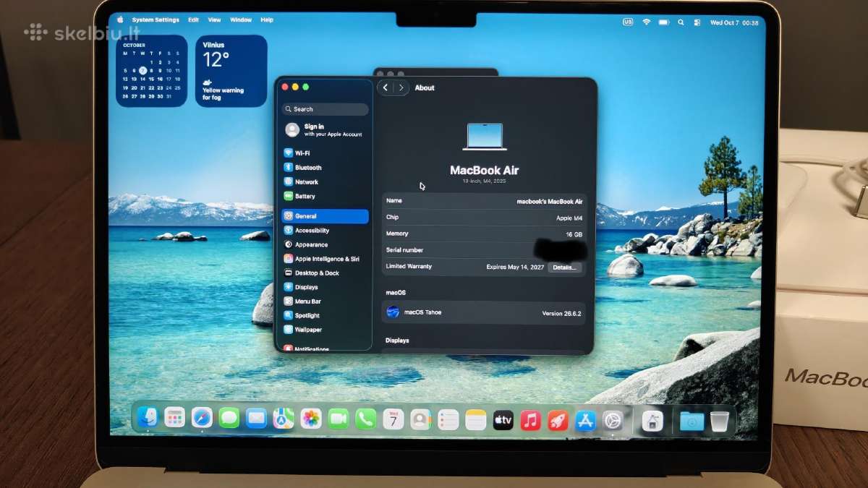Click Sign in with your Apple Account
Image resolution: width=868 pixels, height=488 pixels.
325,130
